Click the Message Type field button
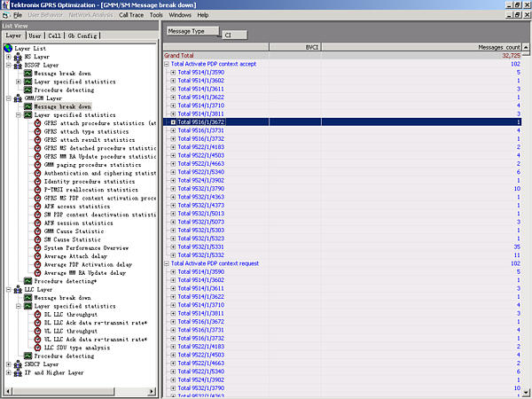The height and width of the screenshot is (399, 532). click(192, 31)
